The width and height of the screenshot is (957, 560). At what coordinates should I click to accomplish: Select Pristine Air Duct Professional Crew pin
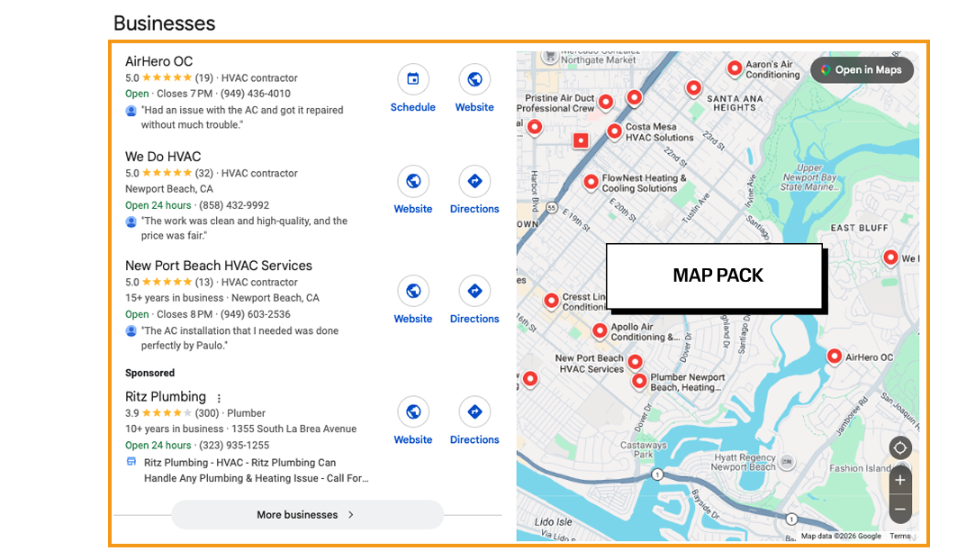click(606, 102)
